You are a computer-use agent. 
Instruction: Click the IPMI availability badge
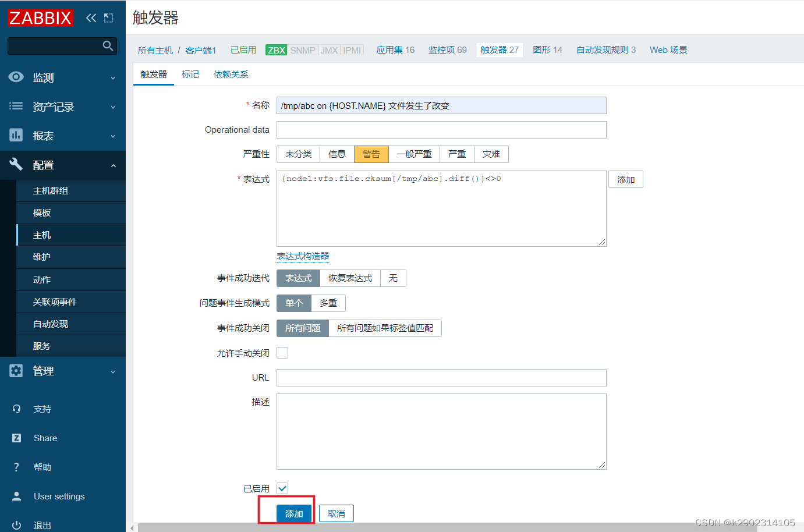pos(352,50)
